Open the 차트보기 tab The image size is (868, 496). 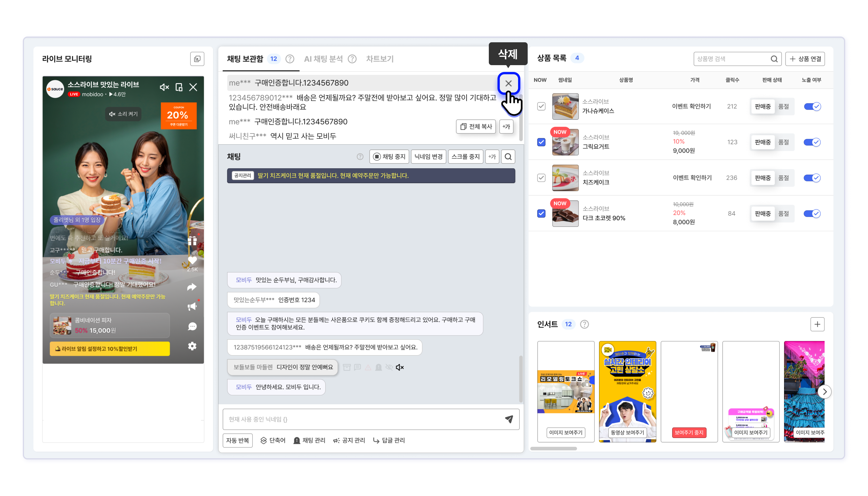(379, 59)
